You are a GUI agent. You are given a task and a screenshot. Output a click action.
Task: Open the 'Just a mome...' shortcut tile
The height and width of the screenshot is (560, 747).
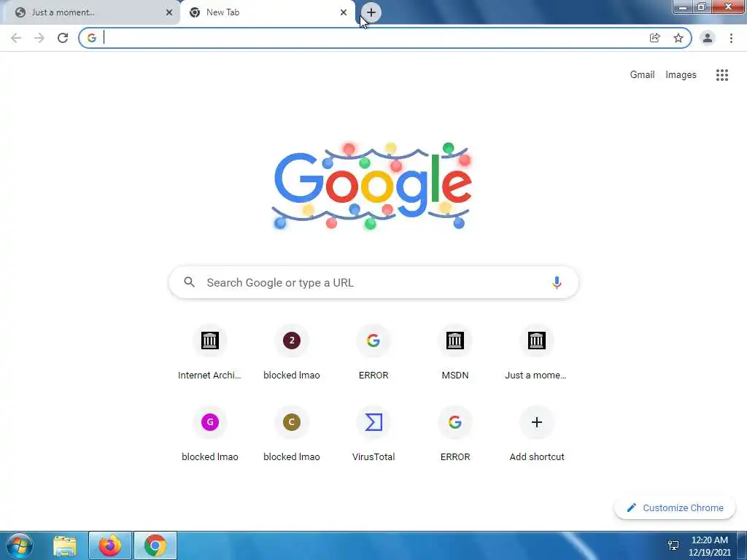[536, 354]
